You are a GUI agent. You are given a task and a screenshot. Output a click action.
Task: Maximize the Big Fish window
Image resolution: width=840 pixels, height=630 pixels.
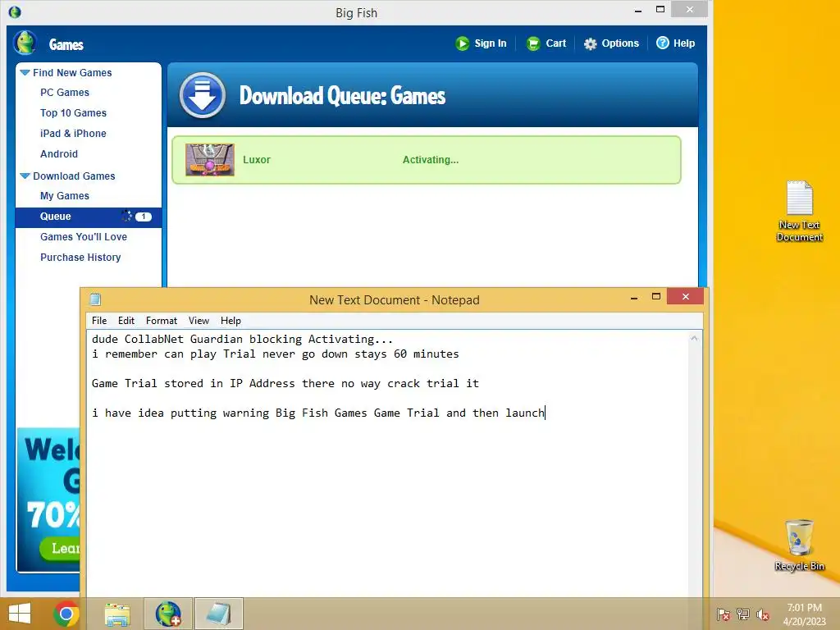660,10
